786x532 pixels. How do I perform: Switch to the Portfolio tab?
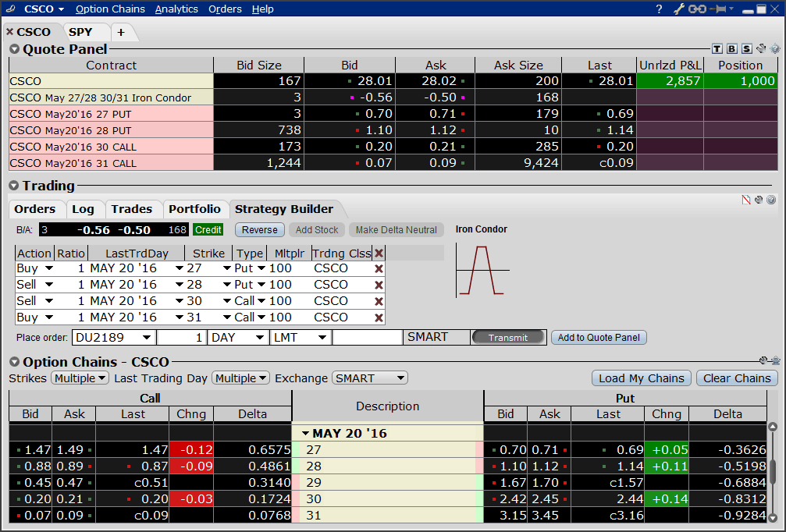click(x=194, y=209)
